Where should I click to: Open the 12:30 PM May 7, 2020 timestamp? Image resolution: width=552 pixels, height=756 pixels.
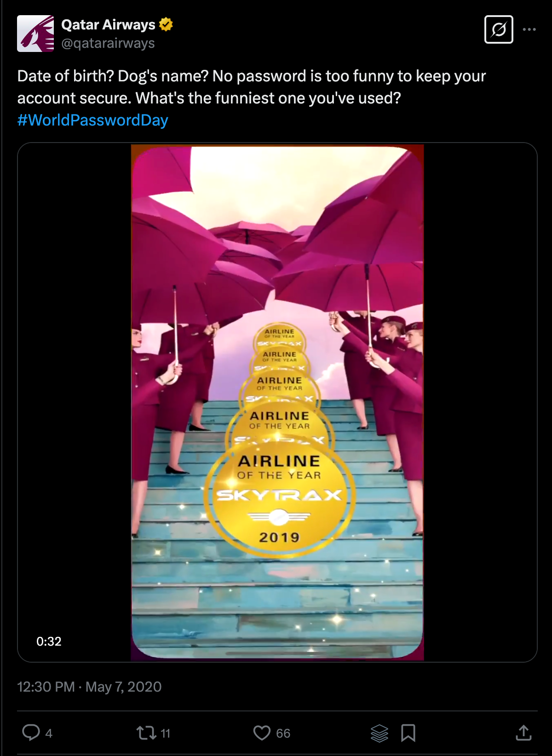click(x=89, y=687)
